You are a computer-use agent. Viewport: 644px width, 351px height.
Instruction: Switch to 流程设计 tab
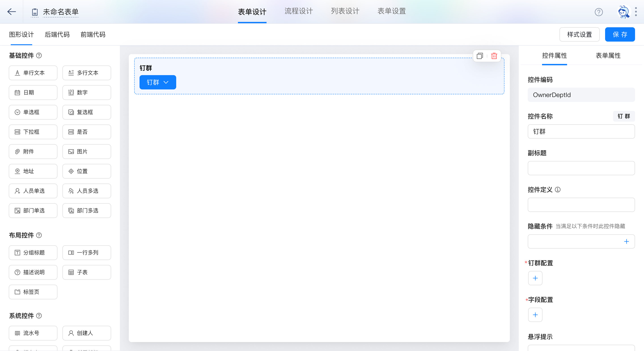pyautogui.click(x=299, y=11)
